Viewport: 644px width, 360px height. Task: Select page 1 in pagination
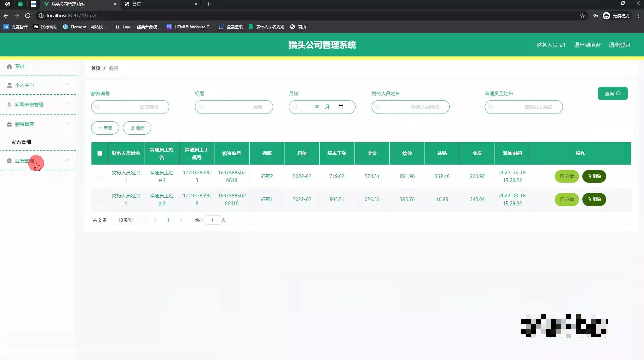click(x=168, y=220)
